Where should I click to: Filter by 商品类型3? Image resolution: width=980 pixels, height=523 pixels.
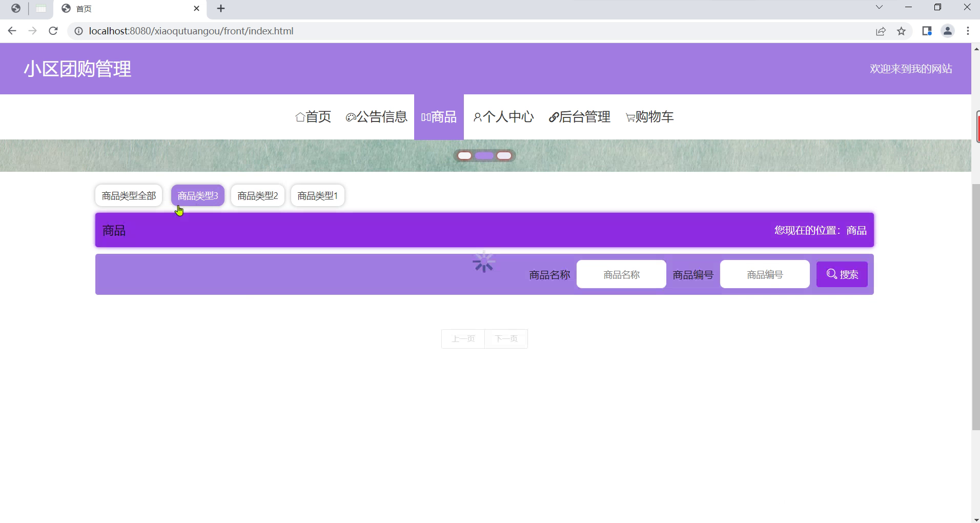(198, 196)
